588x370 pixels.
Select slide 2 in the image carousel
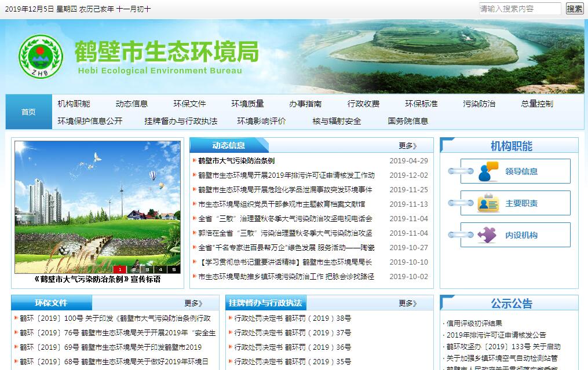[133, 269]
